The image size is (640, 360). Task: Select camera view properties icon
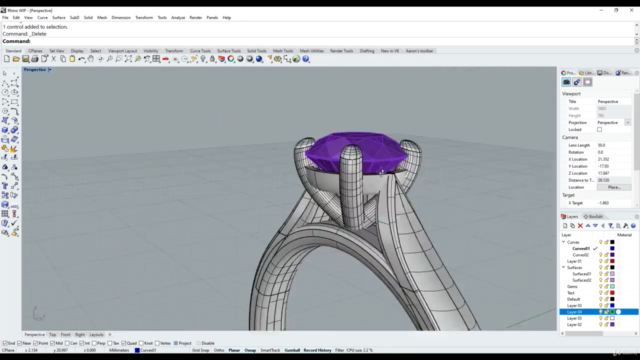tap(566, 82)
